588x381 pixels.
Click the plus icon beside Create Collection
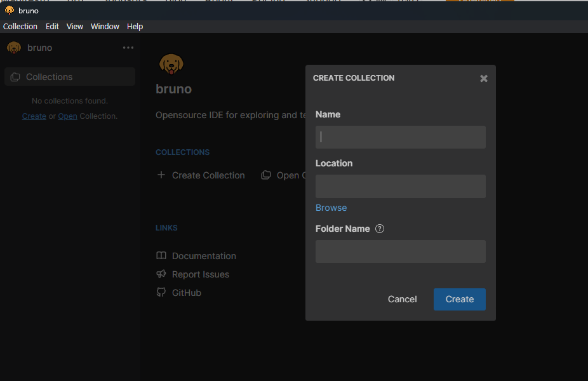[x=161, y=175]
